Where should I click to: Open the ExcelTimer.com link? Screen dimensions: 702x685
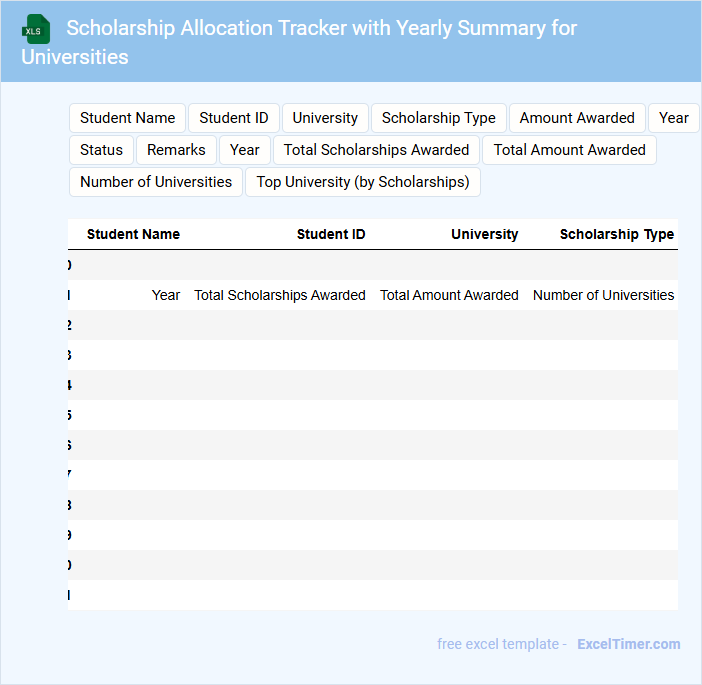(628, 644)
